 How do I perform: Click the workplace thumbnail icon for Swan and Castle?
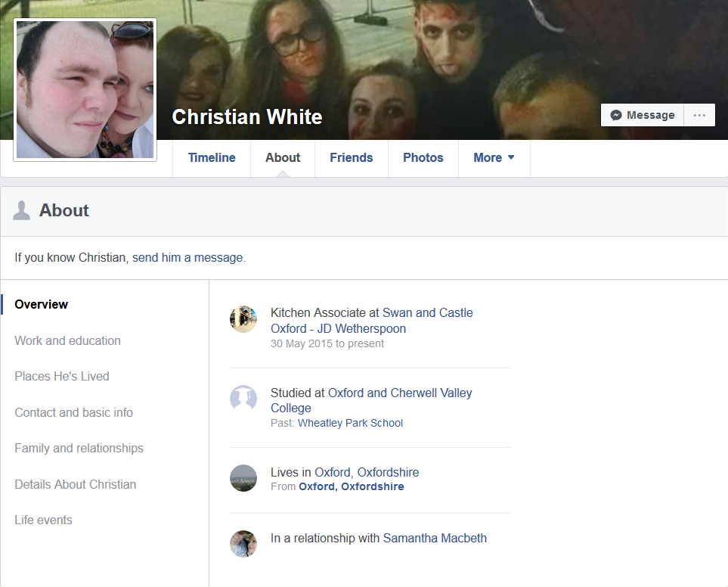click(x=243, y=319)
